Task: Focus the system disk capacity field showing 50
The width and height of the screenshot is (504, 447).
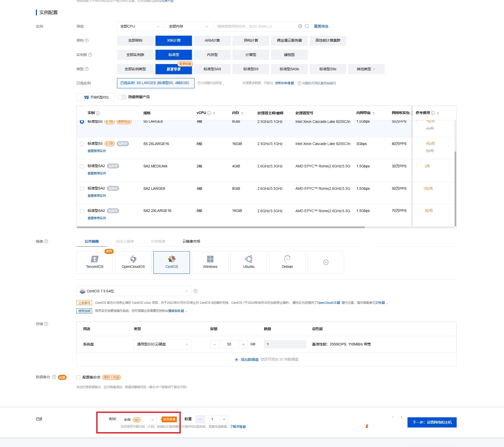Action: coord(229,344)
